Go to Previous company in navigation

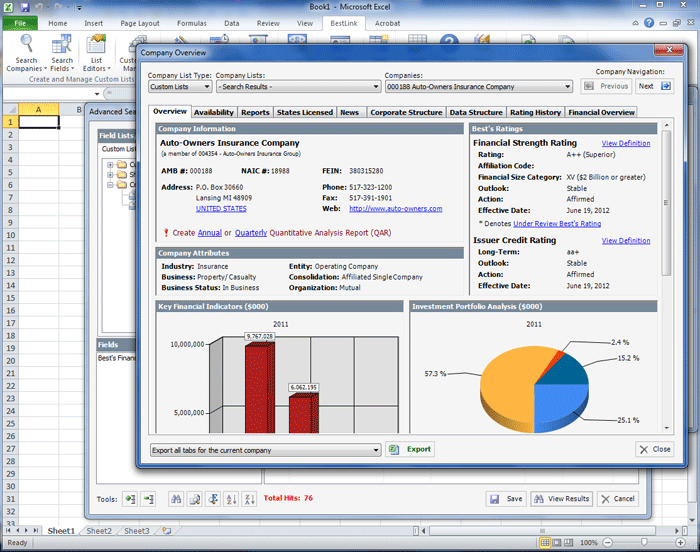point(606,86)
